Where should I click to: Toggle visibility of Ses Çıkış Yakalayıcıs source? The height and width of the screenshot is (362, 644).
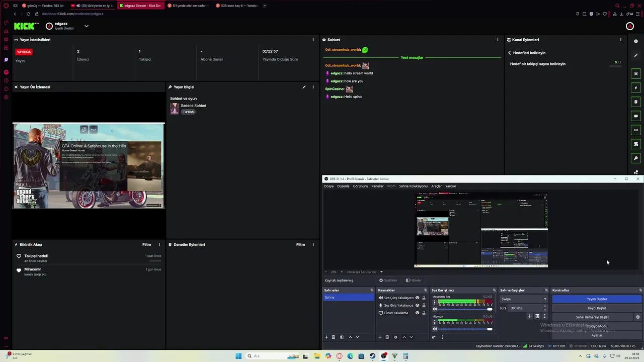(x=417, y=298)
